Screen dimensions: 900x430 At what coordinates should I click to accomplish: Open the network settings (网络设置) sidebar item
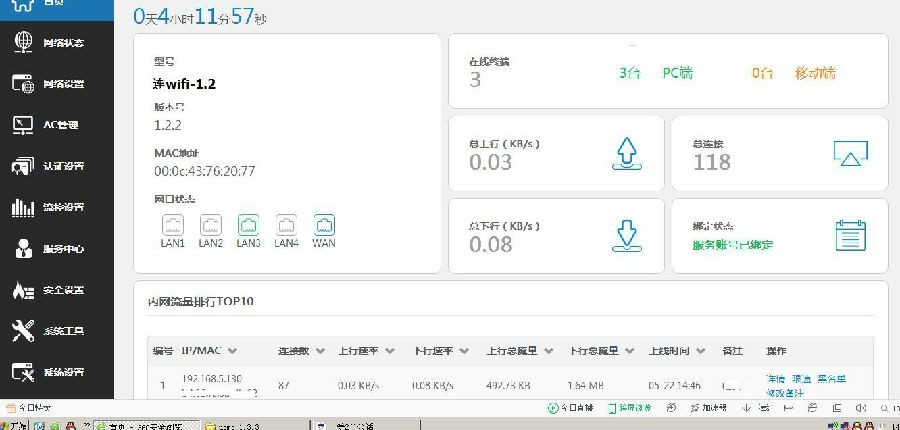(56, 84)
